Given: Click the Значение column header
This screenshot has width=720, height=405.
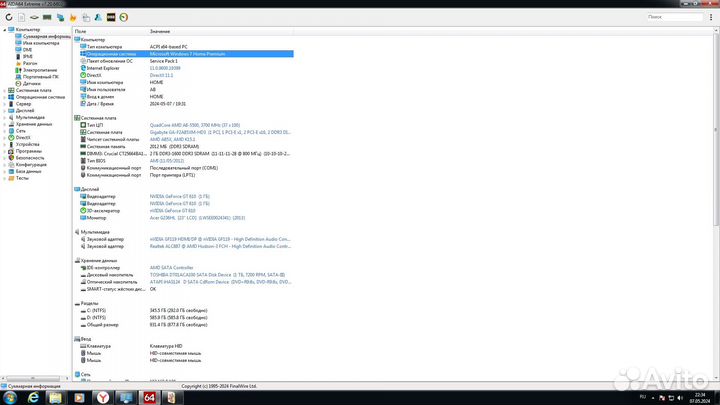Looking at the screenshot, I should 160,32.
